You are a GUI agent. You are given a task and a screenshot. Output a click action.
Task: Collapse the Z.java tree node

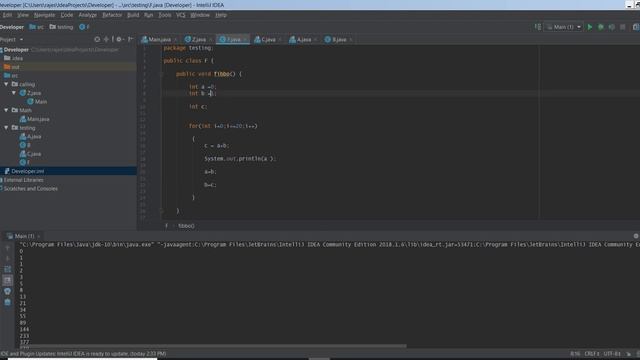tap(14, 93)
